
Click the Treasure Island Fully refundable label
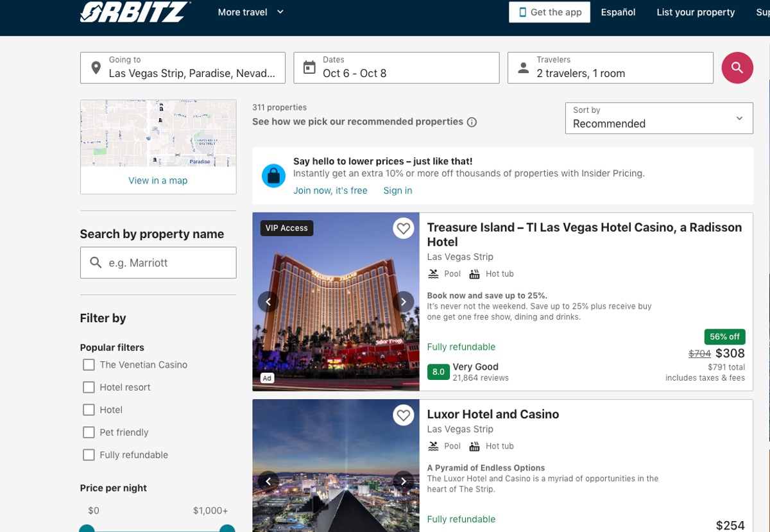coord(461,347)
